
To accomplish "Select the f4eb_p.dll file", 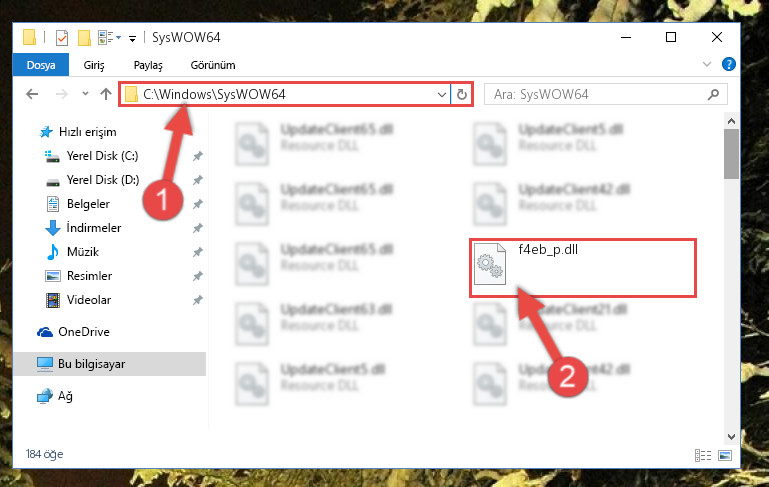I will tap(583, 267).
